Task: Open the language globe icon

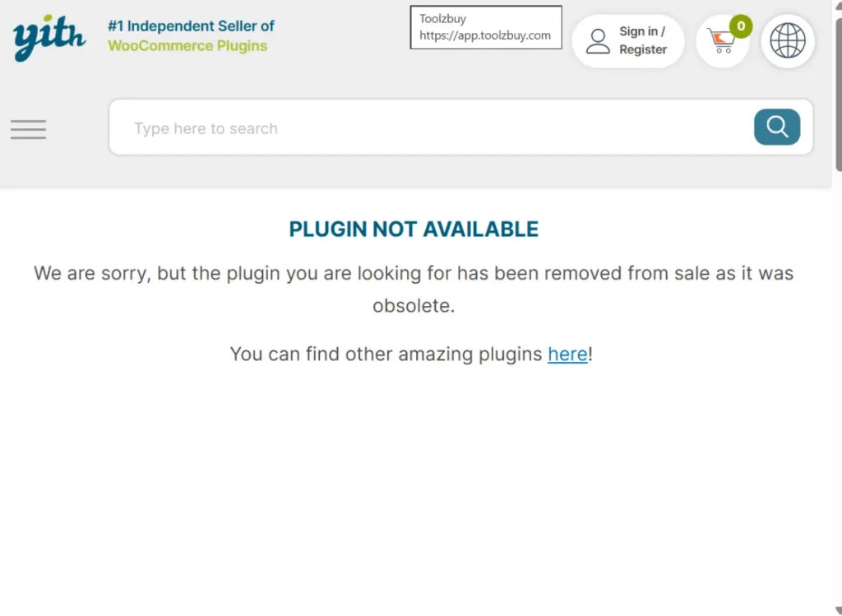Action: click(x=787, y=40)
